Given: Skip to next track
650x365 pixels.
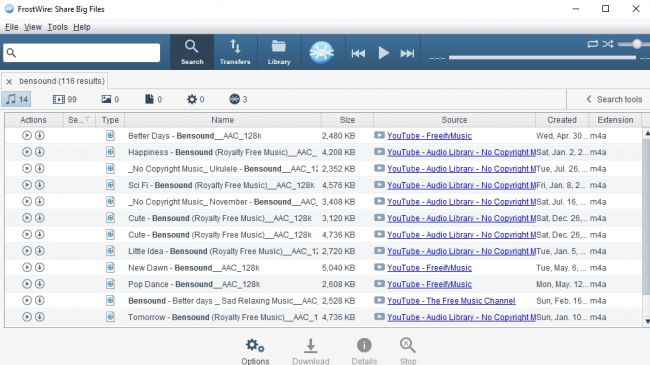Looking at the screenshot, I should (x=407, y=53).
